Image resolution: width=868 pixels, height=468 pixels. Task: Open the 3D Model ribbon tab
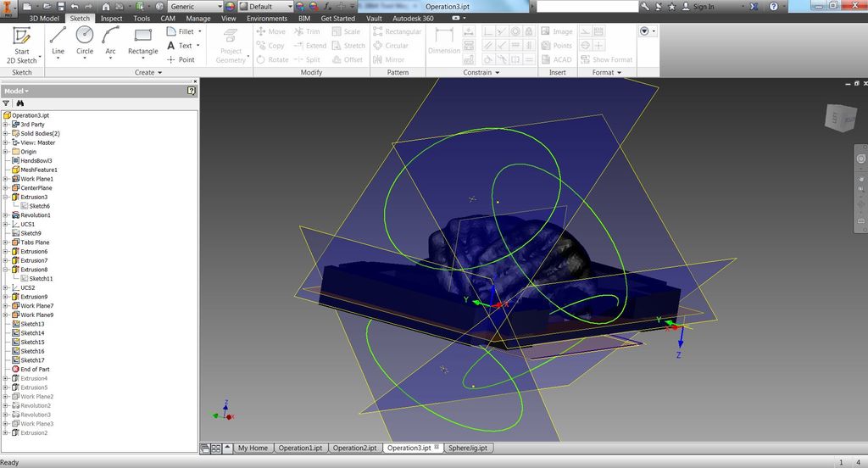(x=44, y=19)
